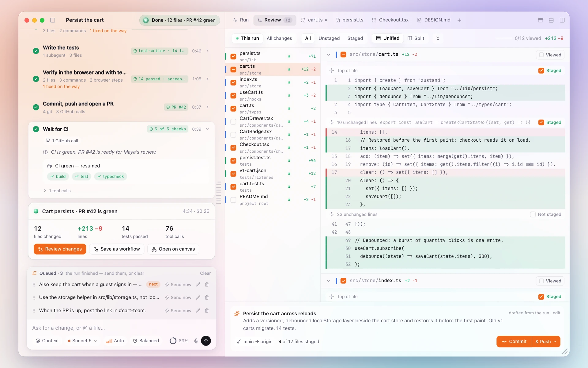This screenshot has height=368, width=588.
Task: Edit the queued 'Also keep the cart' message
Action: 198,285
